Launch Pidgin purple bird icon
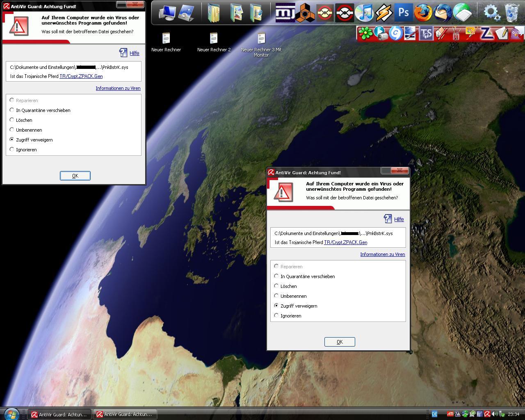The width and height of the screenshot is (525, 420). [516, 33]
